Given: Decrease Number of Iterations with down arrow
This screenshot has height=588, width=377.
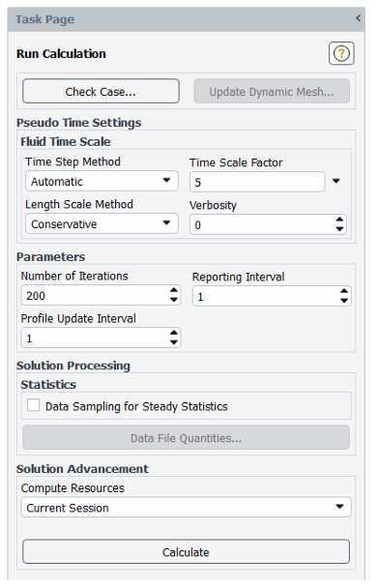Looking at the screenshot, I should 174,299.
